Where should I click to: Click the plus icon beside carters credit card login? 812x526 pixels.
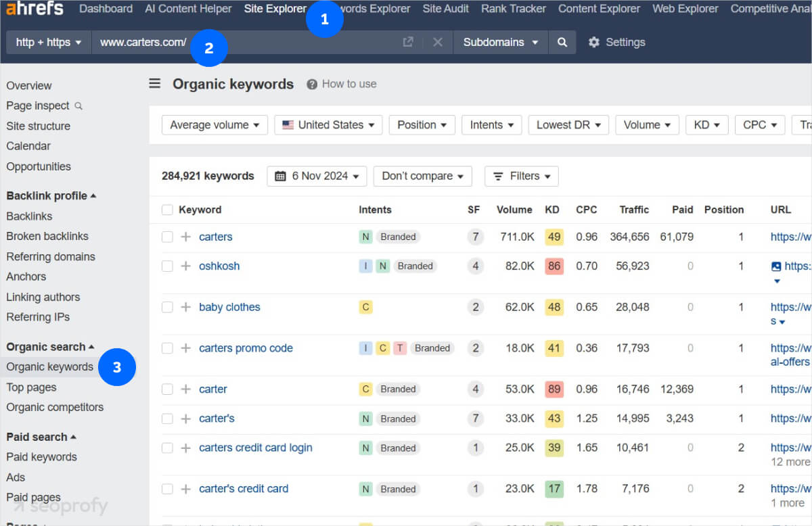click(x=186, y=448)
